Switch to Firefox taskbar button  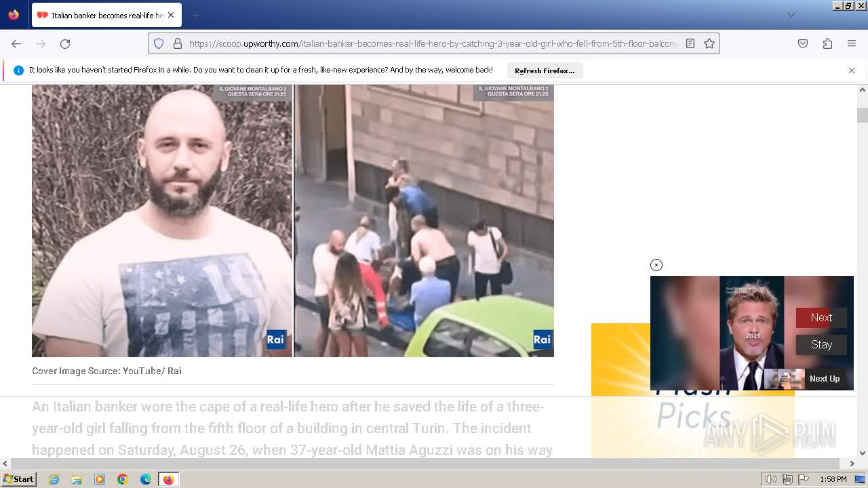point(168,479)
